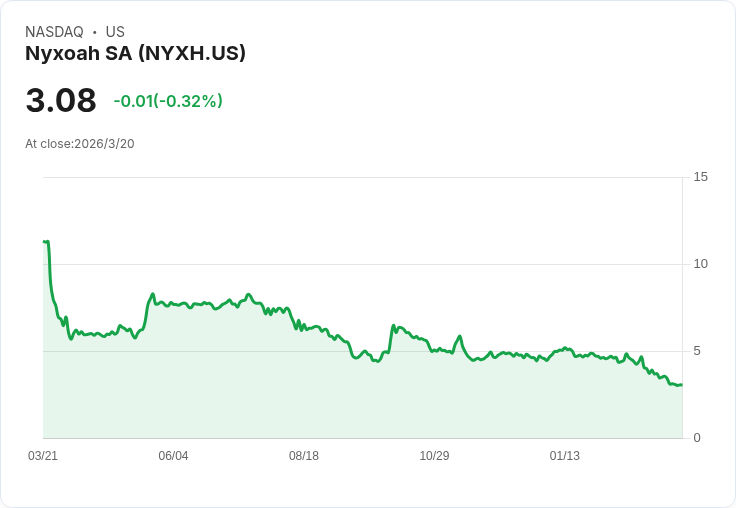
Task: Click the At close 2026/3/20 timestamp
Action: [x=80, y=144]
